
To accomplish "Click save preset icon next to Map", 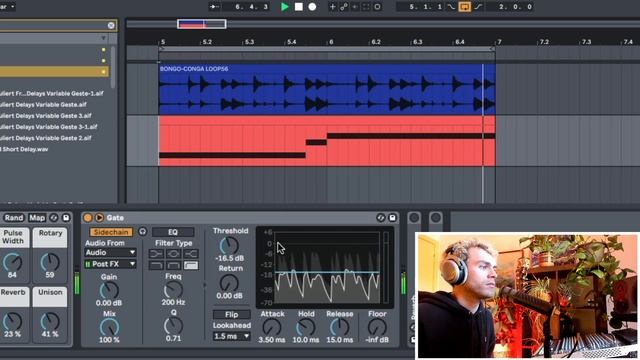I will click(66, 218).
